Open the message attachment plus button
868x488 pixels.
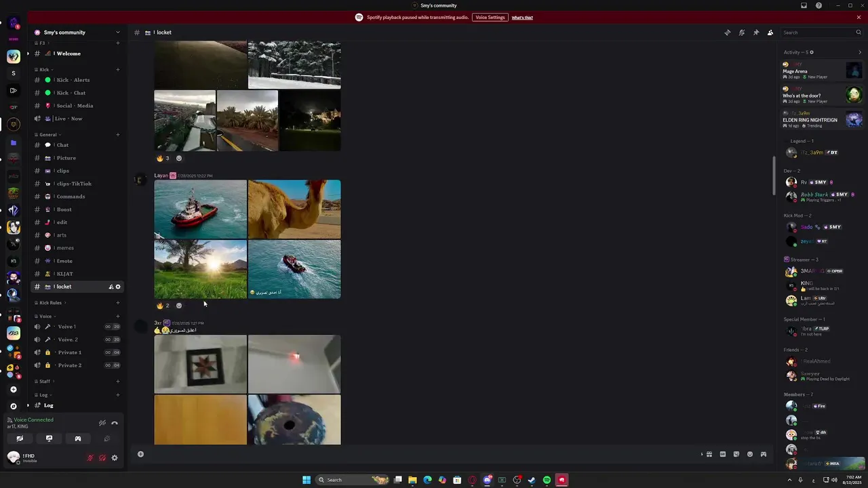pyautogui.click(x=140, y=454)
